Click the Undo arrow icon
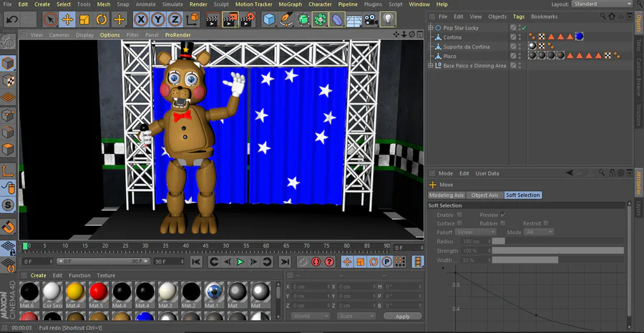 click(11, 19)
